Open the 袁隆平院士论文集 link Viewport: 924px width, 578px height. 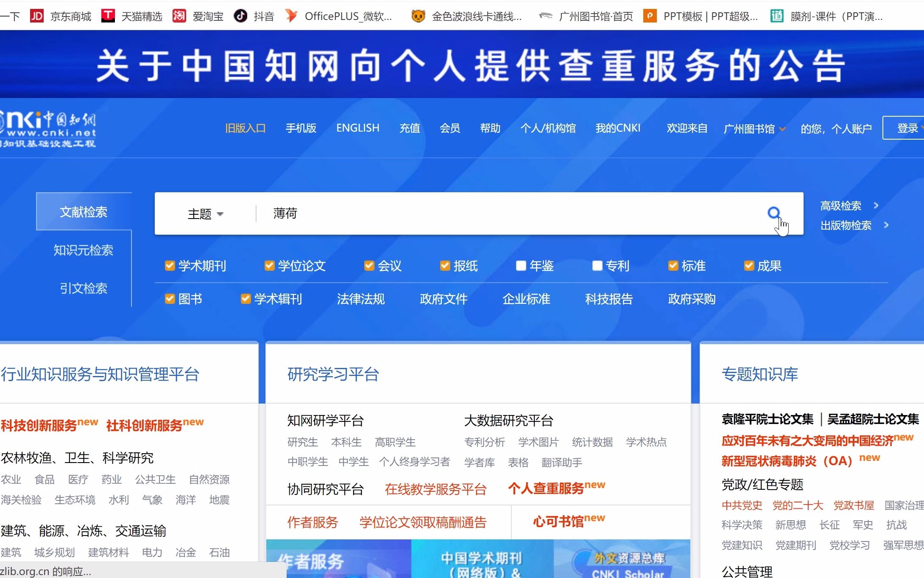click(x=768, y=419)
